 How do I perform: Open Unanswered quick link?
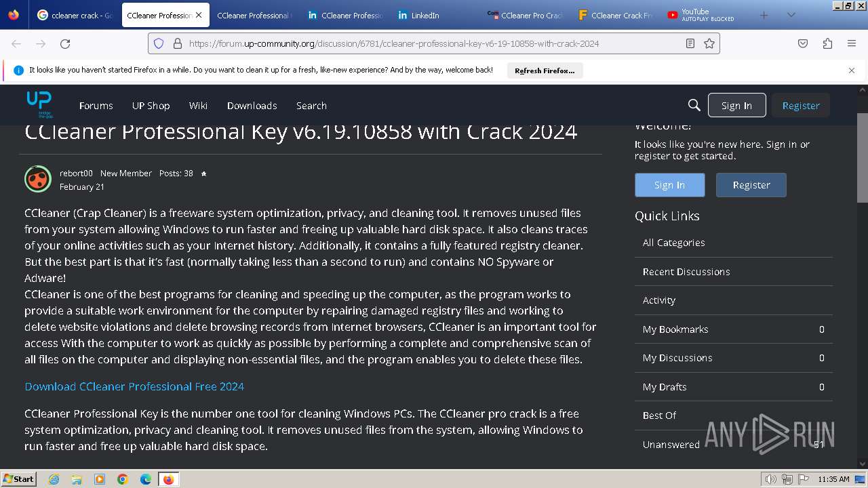tap(734, 444)
